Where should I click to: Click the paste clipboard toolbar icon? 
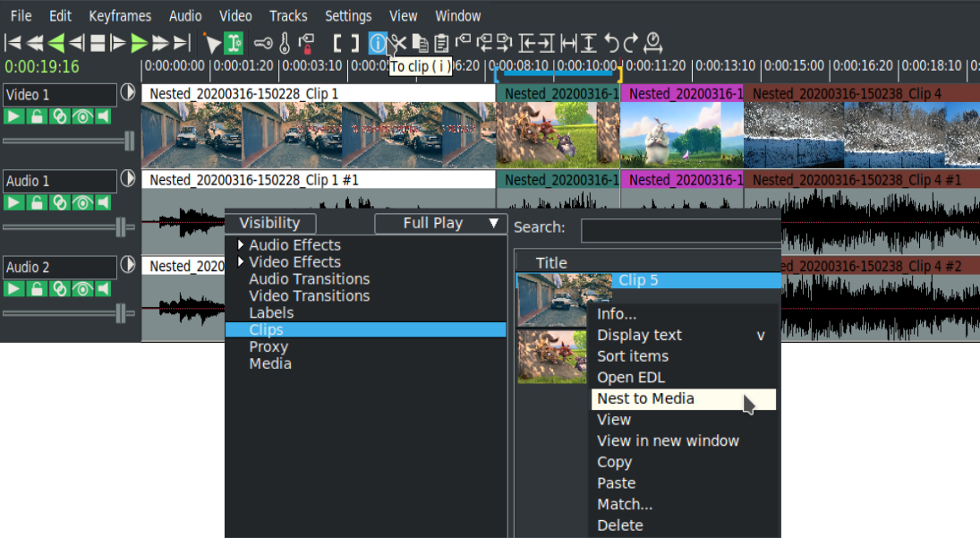pyautogui.click(x=440, y=42)
